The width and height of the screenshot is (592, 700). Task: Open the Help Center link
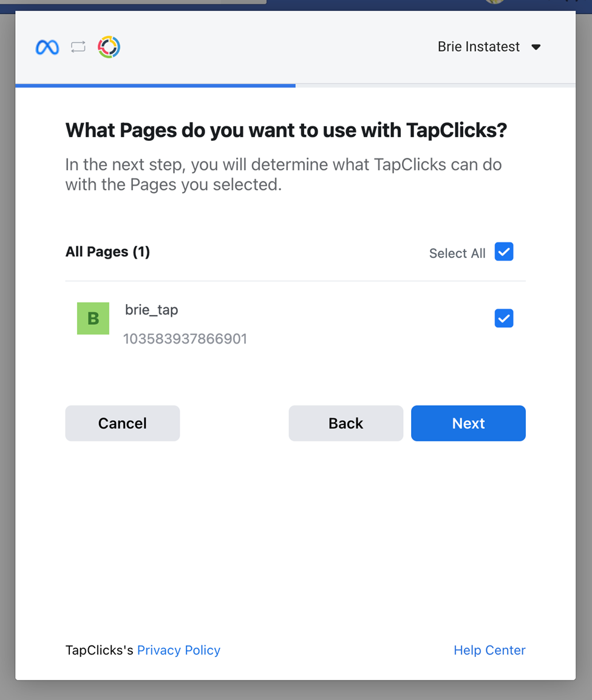[489, 650]
